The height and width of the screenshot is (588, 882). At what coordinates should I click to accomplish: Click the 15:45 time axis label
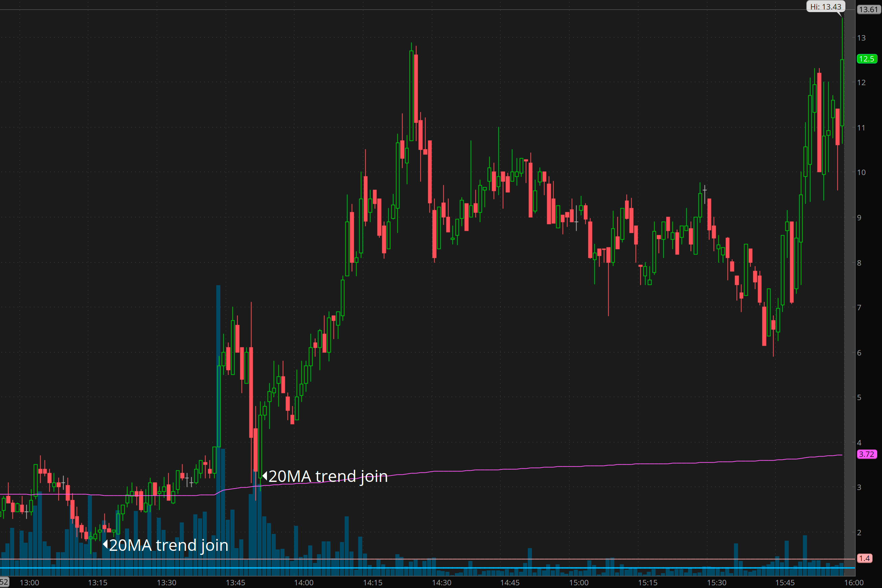click(x=785, y=582)
